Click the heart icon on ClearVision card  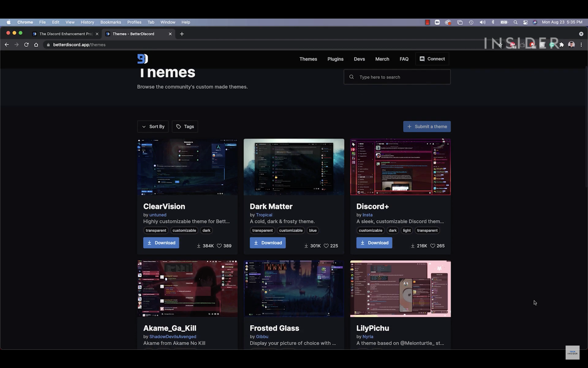(219, 246)
